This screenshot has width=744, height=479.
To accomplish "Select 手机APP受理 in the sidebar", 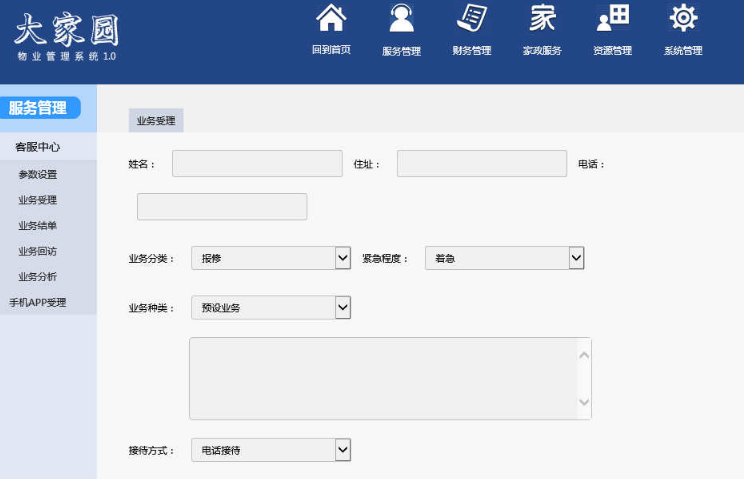I will point(38,302).
